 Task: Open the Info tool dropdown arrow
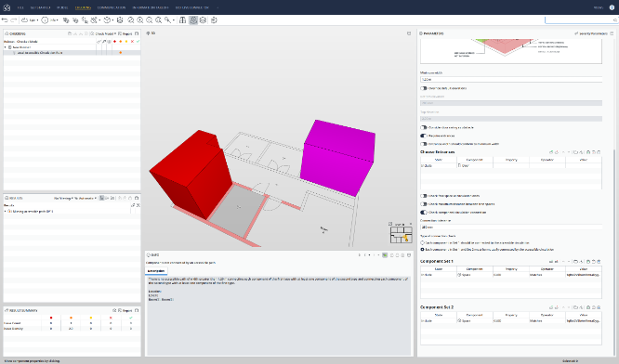[x=58, y=20]
